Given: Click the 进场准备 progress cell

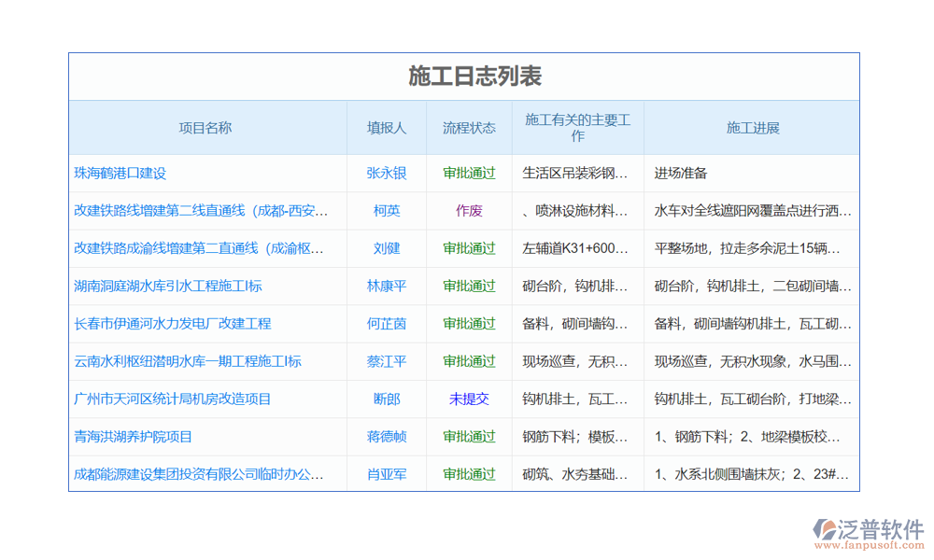Looking at the screenshot, I should [x=681, y=174].
